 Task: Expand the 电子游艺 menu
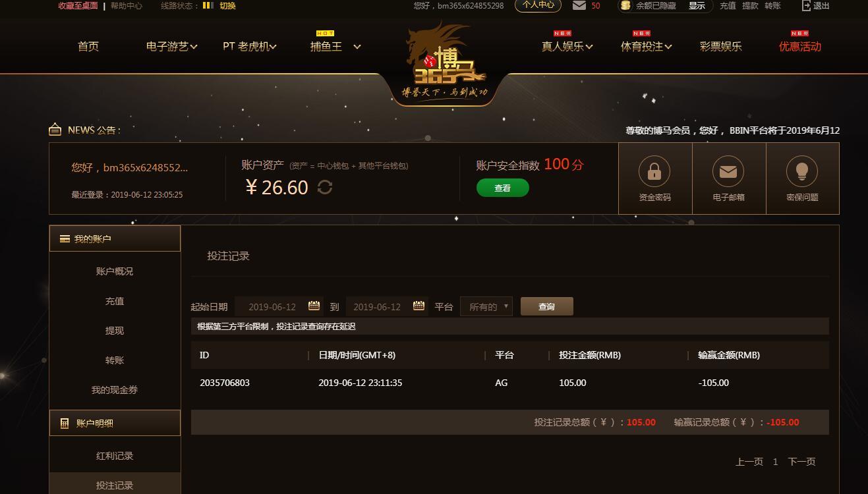point(172,46)
